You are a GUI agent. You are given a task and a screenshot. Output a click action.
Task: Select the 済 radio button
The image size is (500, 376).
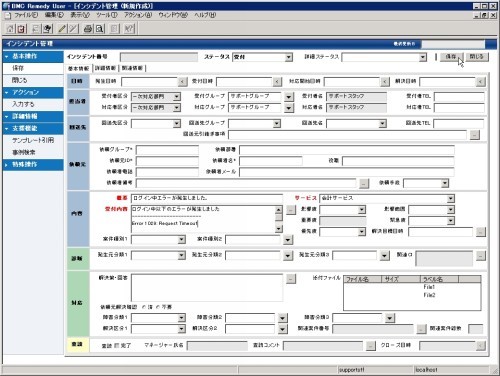(x=144, y=307)
